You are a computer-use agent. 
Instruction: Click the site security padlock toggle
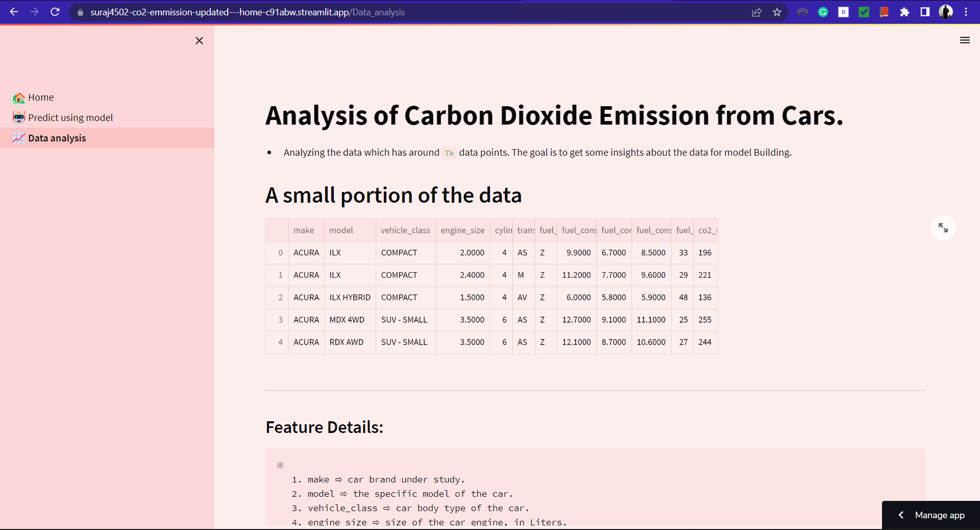80,12
